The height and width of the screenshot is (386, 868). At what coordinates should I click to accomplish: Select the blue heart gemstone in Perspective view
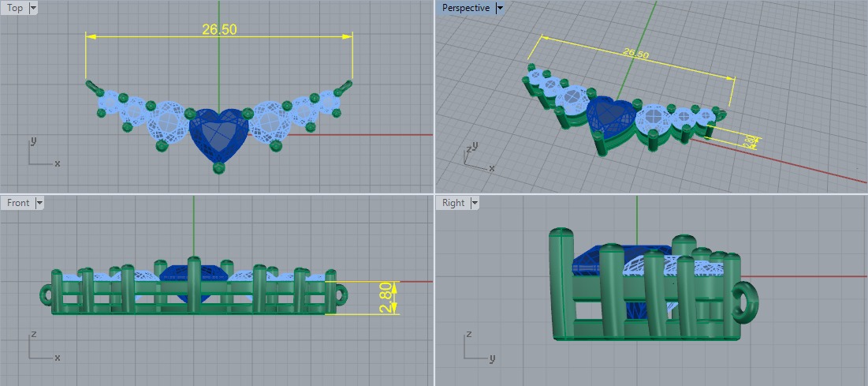(x=610, y=118)
